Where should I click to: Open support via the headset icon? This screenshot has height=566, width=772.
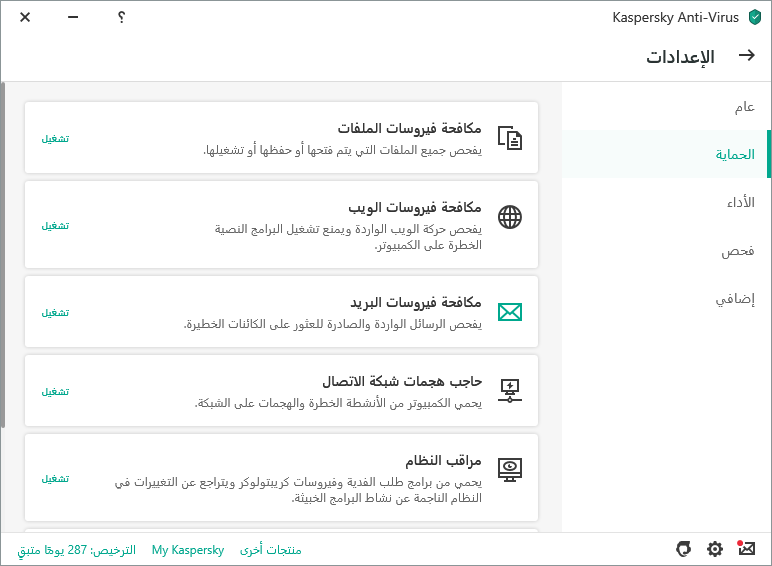coord(684,549)
